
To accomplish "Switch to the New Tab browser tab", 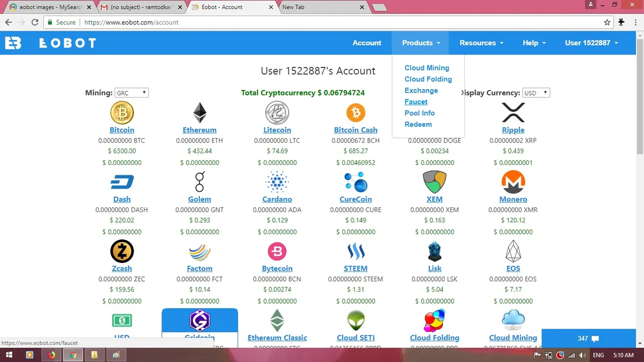I will pyautogui.click(x=322, y=7).
